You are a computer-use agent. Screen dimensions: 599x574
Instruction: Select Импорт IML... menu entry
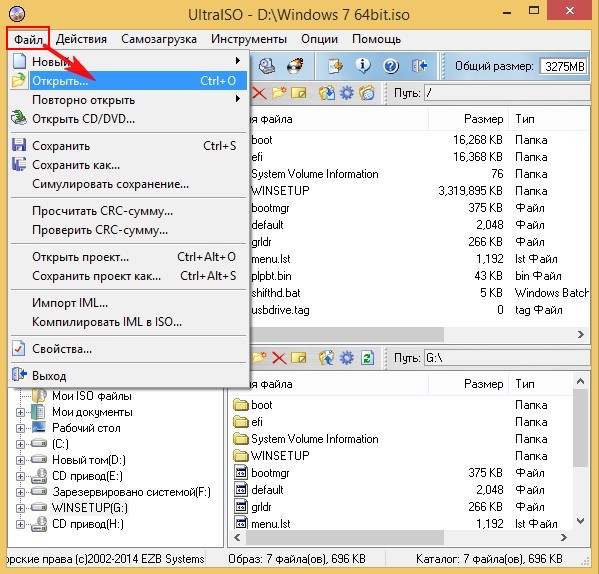point(129,303)
